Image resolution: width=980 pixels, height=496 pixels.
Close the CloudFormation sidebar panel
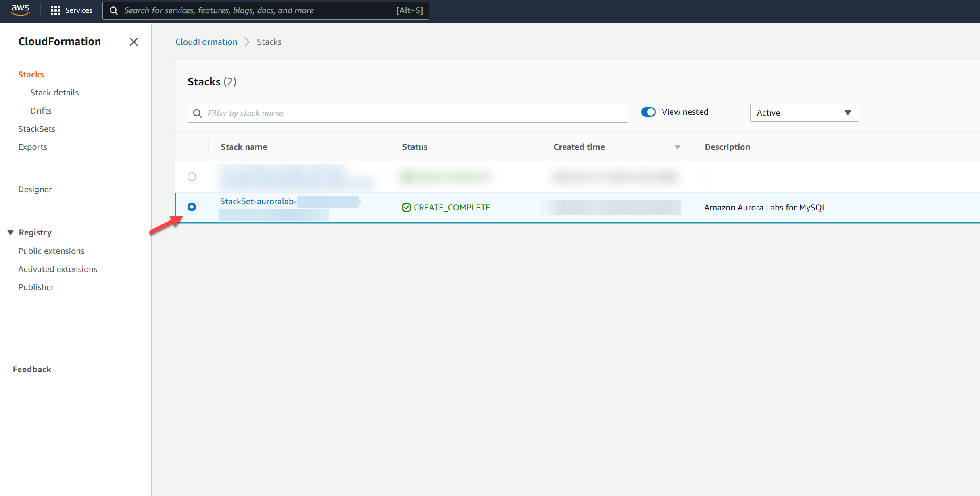[x=134, y=42]
